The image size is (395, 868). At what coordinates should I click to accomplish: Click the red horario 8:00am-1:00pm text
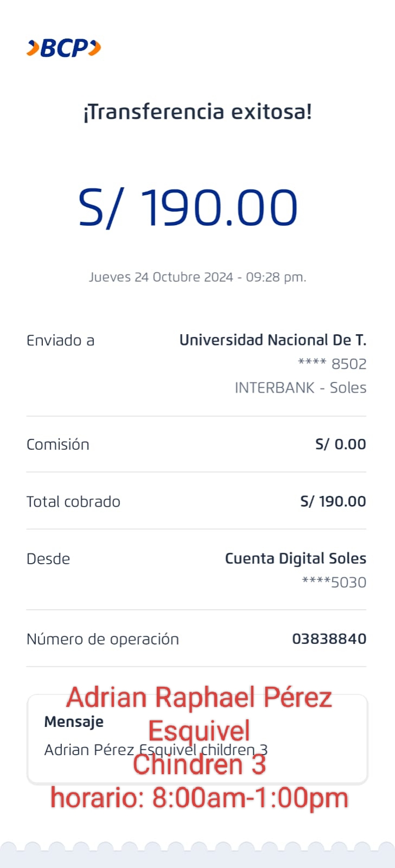[199, 799]
